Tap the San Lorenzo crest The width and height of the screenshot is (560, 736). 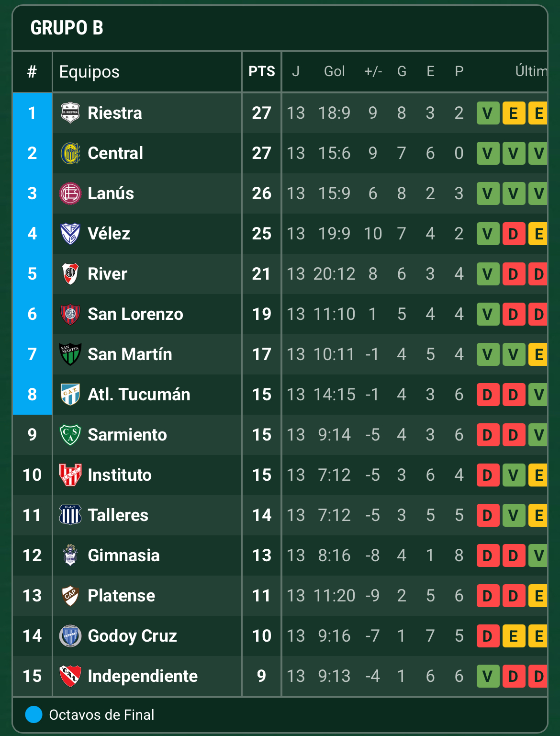point(70,314)
